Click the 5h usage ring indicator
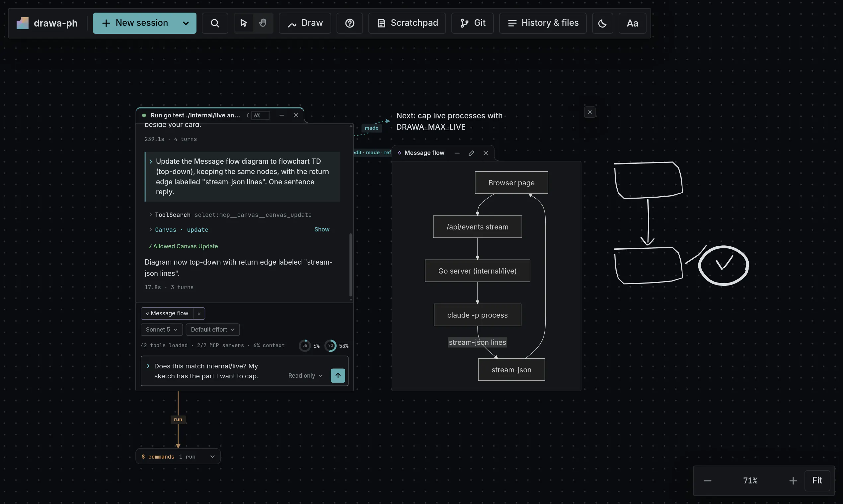Image resolution: width=843 pixels, height=504 pixels. click(x=305, y=346)
